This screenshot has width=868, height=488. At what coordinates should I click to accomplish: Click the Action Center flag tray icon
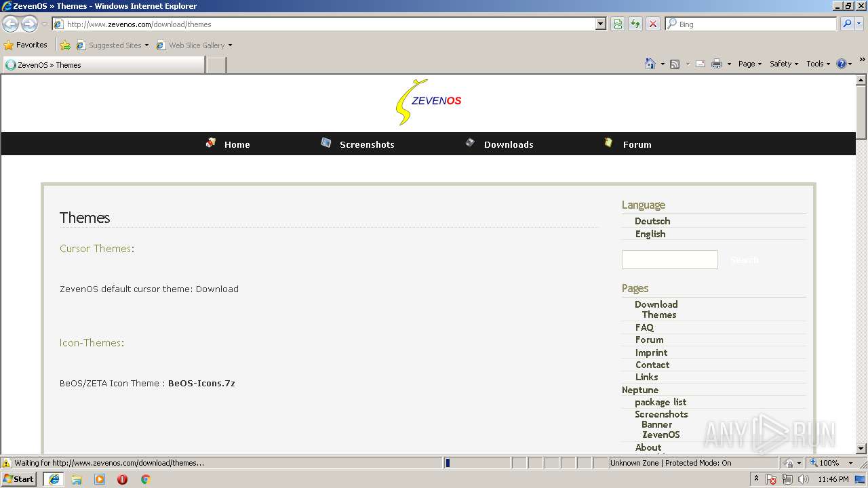(x=771, y=479)
